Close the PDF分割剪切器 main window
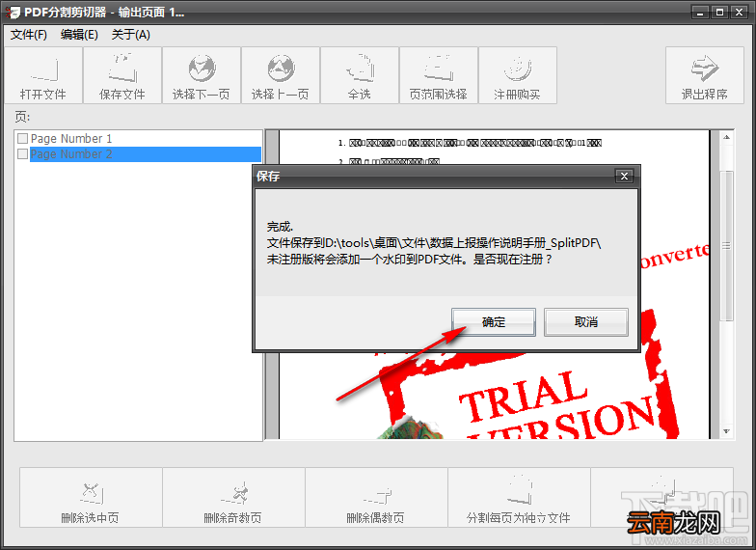 [x=739, y=13]
